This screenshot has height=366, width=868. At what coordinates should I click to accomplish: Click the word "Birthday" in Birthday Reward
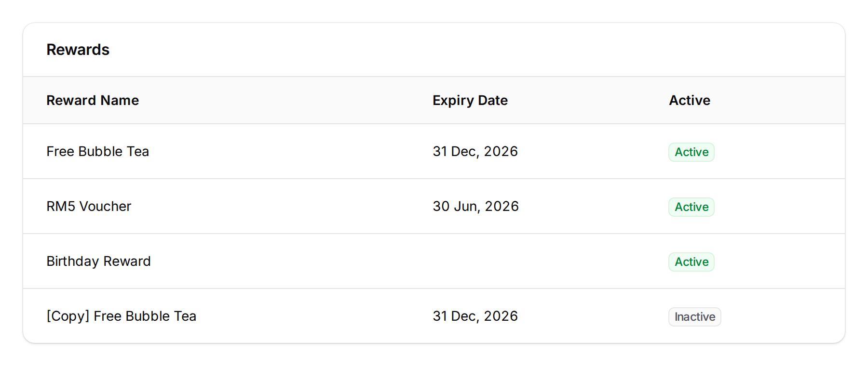pyautogui.click(x=73, y=261)
